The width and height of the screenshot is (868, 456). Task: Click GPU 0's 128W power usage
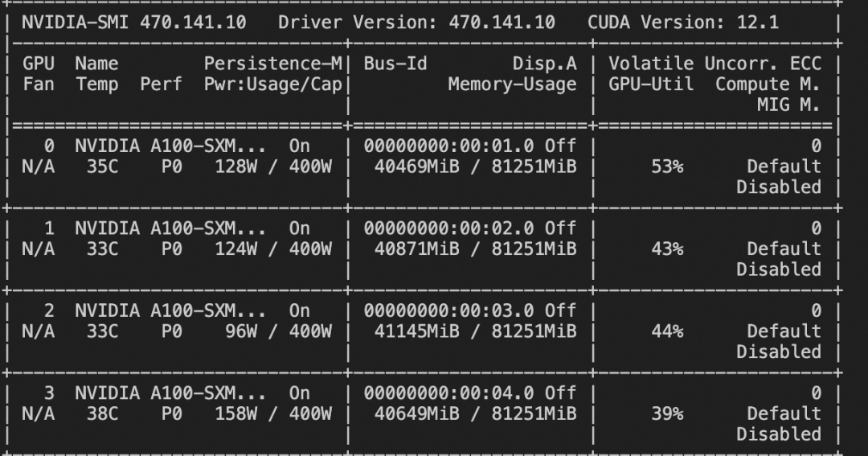(235, 166)
